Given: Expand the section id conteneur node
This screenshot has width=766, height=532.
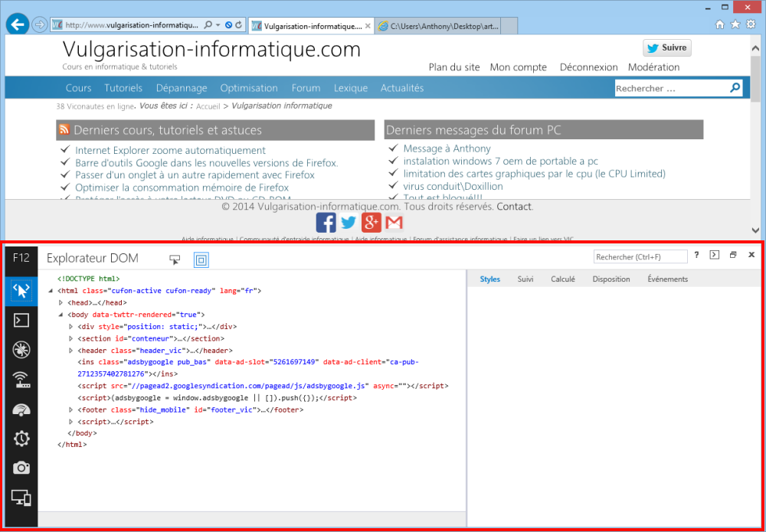Looking at the screenshot, I should [x=71, y=338].
